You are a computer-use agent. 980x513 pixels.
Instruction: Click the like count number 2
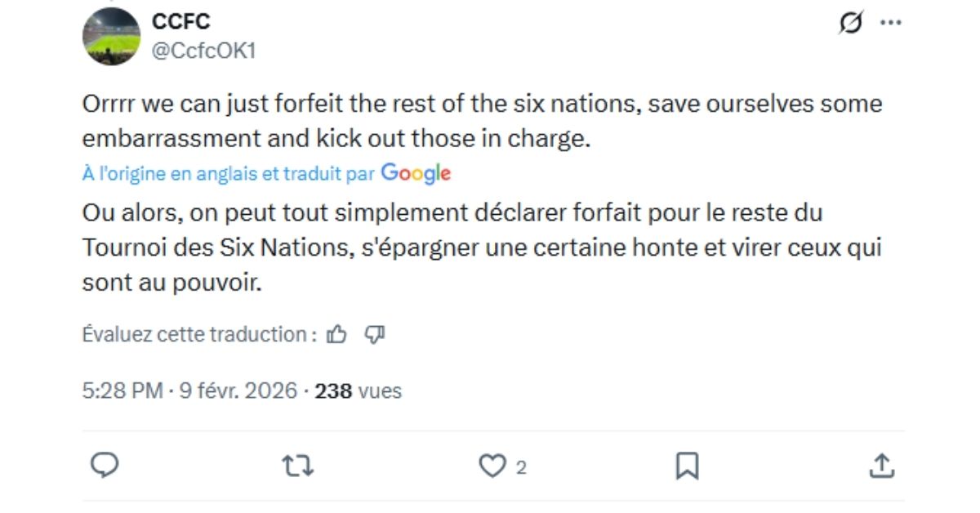tap(521, 467)
